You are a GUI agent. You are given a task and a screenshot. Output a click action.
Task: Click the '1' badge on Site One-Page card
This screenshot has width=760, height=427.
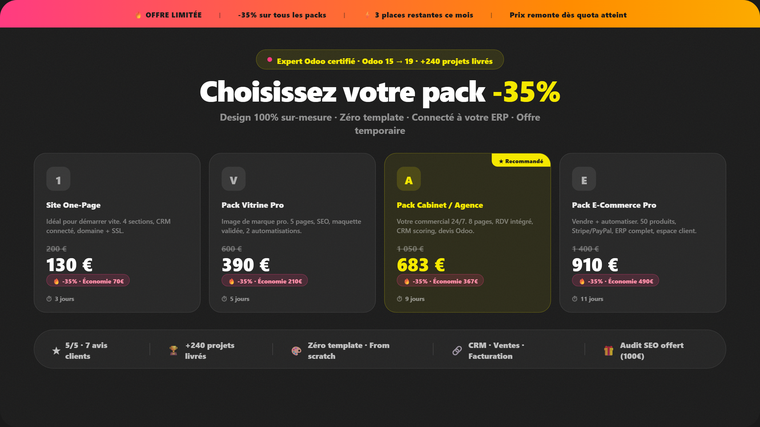59,180
